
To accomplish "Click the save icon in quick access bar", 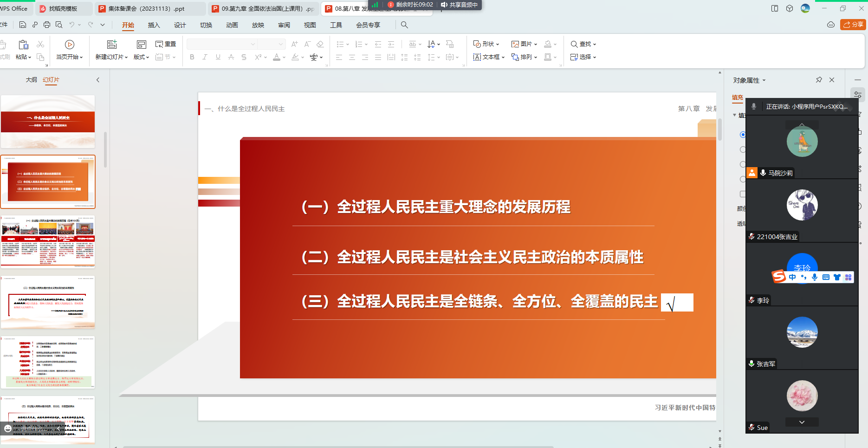I will [x=22, y=25].
